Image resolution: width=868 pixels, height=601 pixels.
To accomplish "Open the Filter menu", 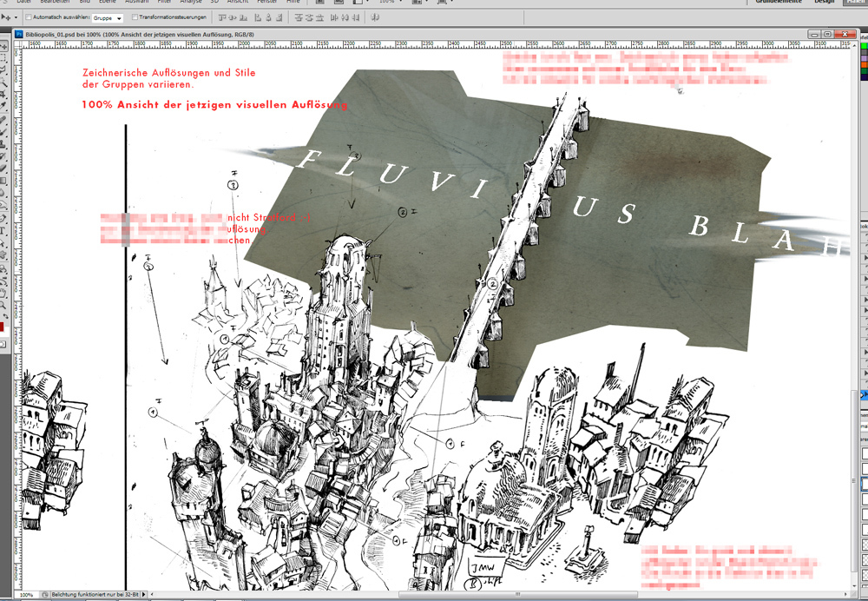I will (x=164, y=2).
